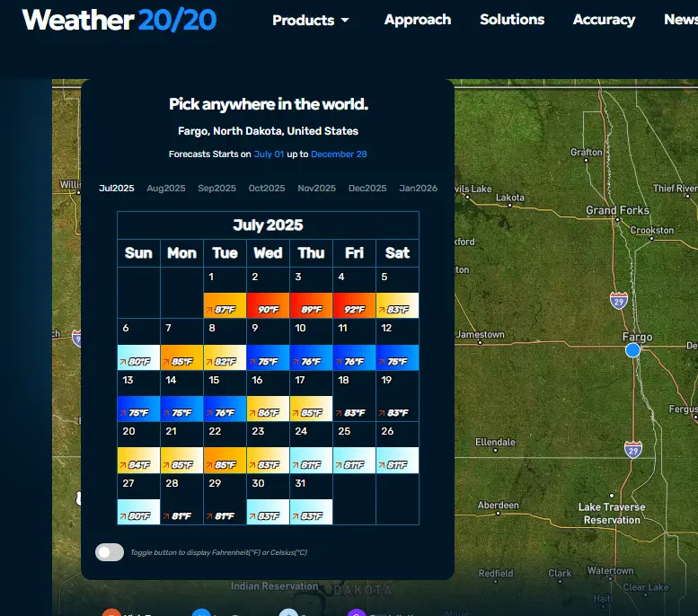
Task: Click the Lakota map label
Action: click(510, 198)
